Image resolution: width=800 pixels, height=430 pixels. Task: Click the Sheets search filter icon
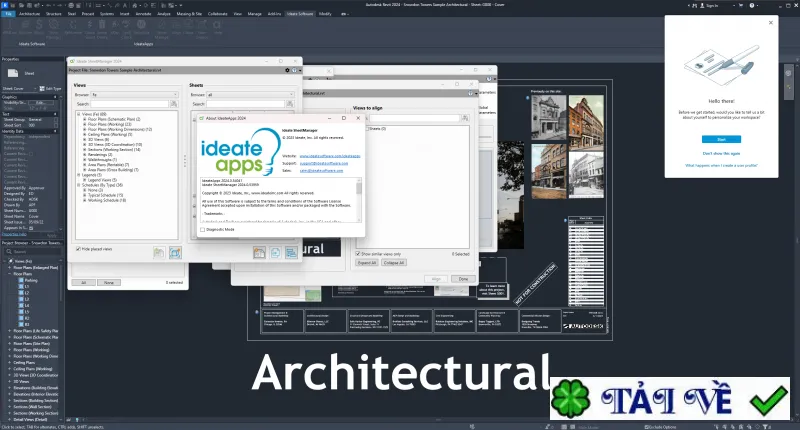point(290,104)
